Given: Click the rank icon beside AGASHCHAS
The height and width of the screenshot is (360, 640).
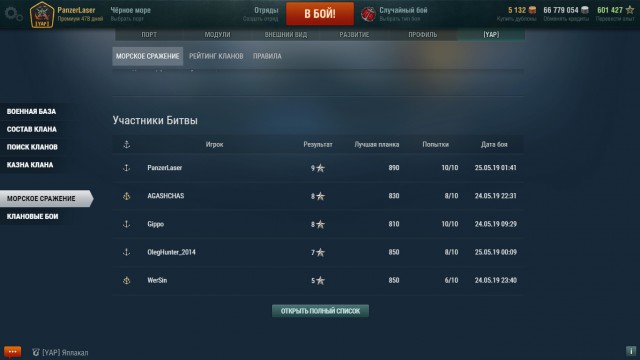Looking at the screenshot, I should (127, 196).
